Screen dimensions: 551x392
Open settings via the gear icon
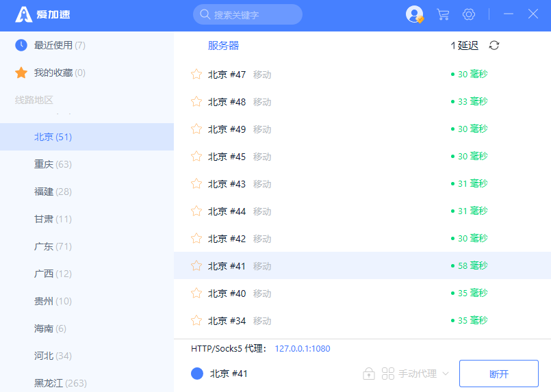469,14
